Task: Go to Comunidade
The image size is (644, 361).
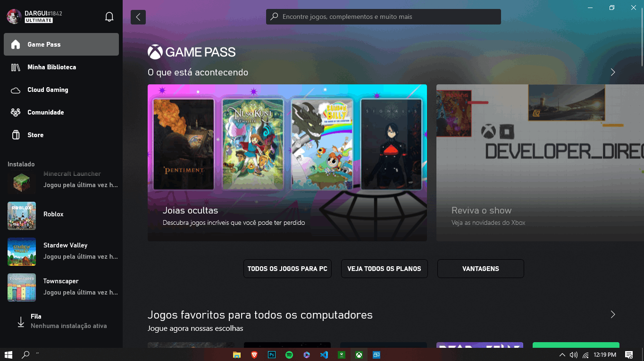Action: [61, 112]
